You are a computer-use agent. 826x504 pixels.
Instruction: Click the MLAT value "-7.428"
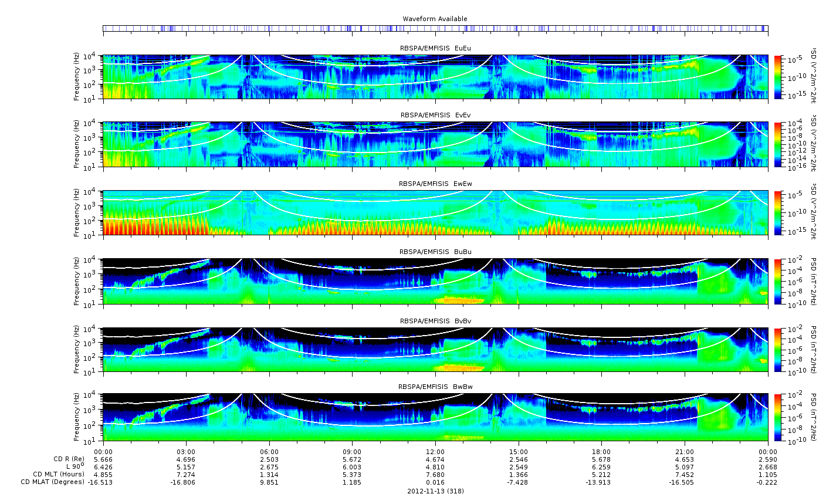click(x=519, y=482)
